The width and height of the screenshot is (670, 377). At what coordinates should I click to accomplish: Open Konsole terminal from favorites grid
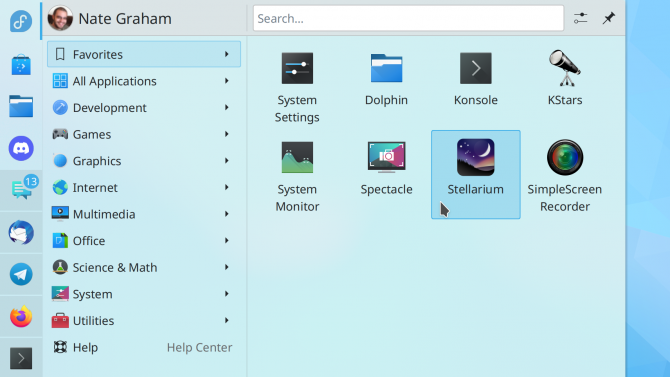[x=476, y=78]
